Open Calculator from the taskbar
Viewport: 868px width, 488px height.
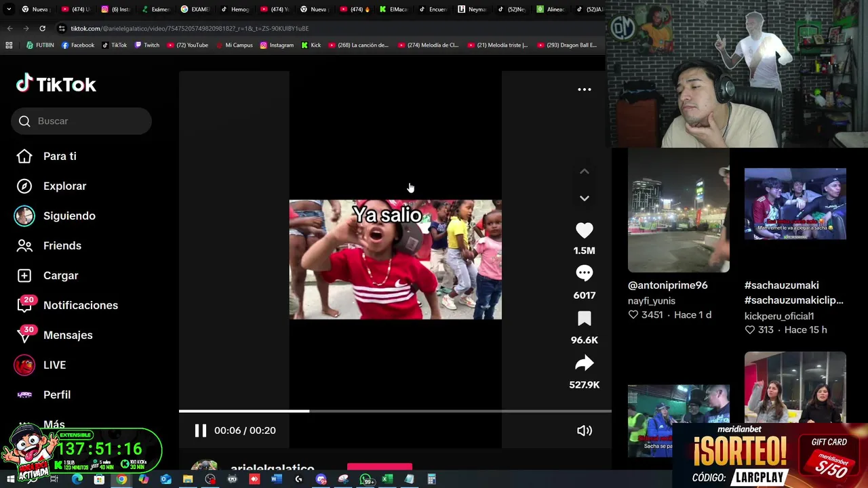[431, 479]
